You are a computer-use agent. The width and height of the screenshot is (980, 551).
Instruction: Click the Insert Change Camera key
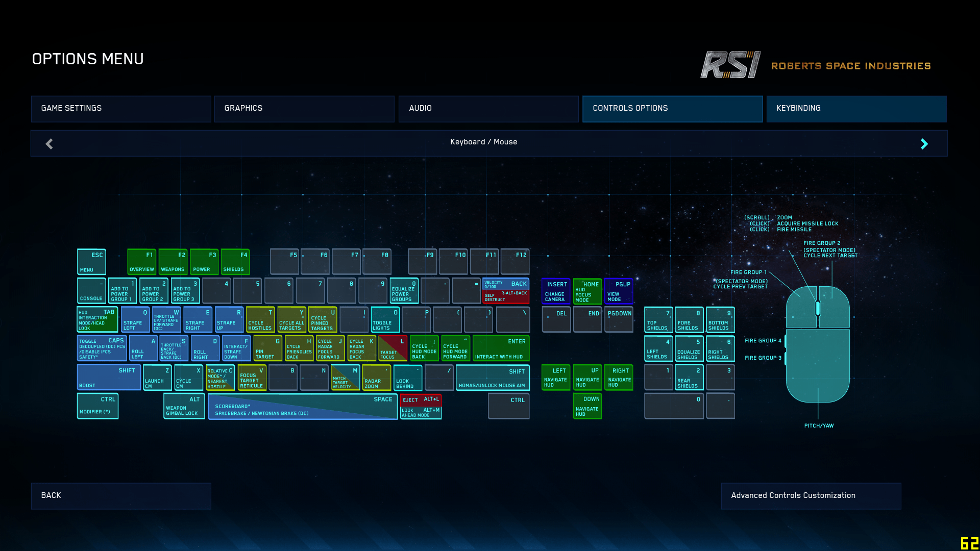(555, 291)
